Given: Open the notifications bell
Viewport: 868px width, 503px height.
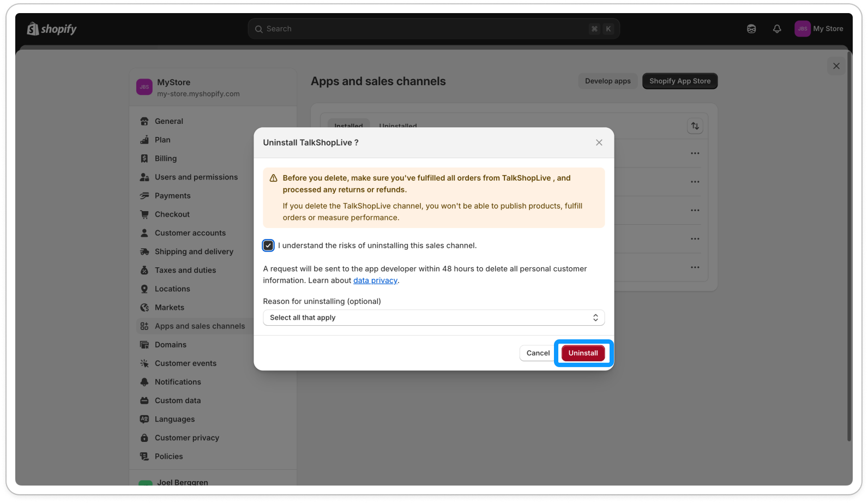Looking at the screenshot, I should click(777, 29).
